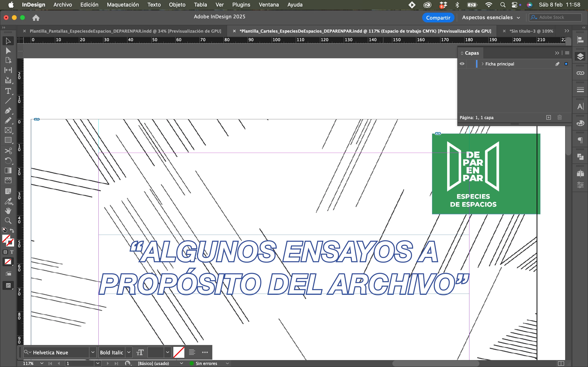The width and height of the screenshot is (588, 367).
Task: Click the fill color swatch in control bar
Action: tap(179, 352)
